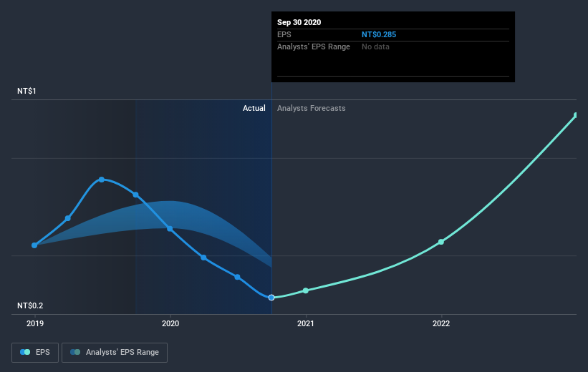Click the NT$0.285 EPS value in tooltip
Screen dimensions: 588x372
point(379,34)
